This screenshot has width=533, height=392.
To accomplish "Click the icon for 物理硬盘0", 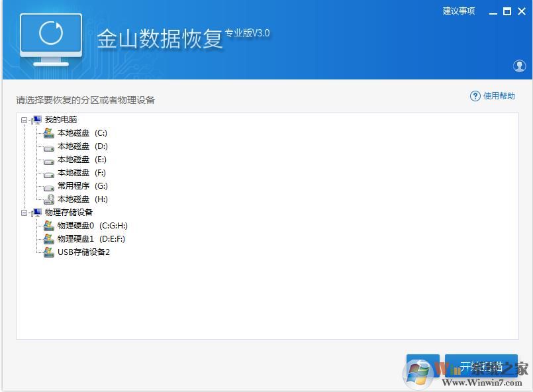I will point(49,226).
